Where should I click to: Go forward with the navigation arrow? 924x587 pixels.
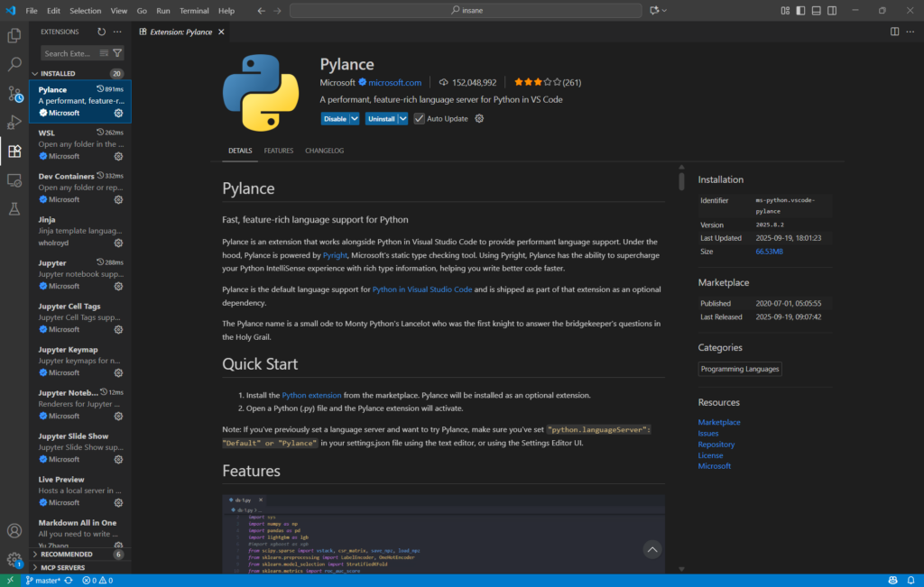tap(278, 11)
